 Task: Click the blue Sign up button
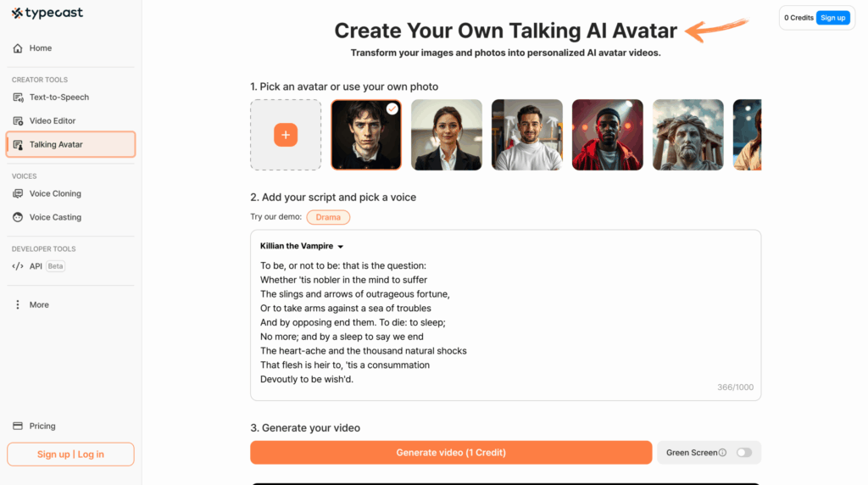832,18
